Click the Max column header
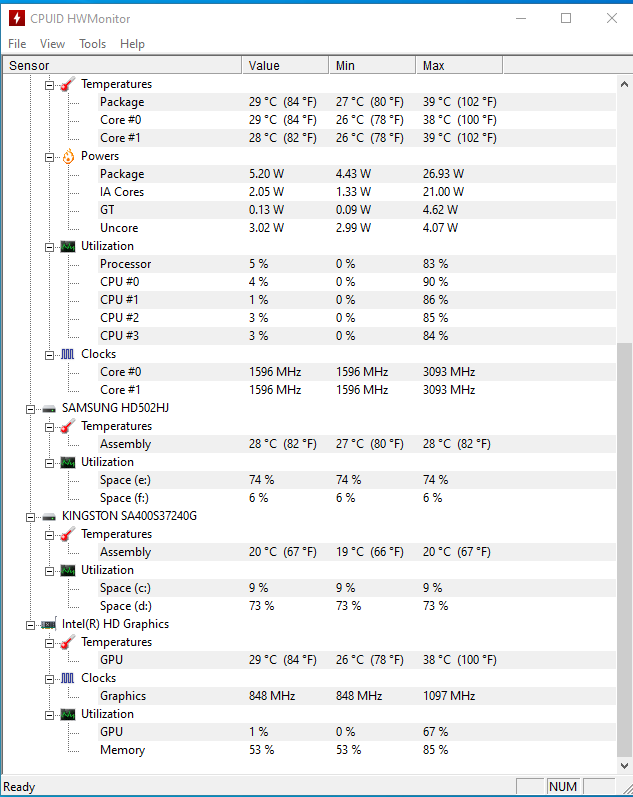The image size is (633, 797). pos(459,66)
